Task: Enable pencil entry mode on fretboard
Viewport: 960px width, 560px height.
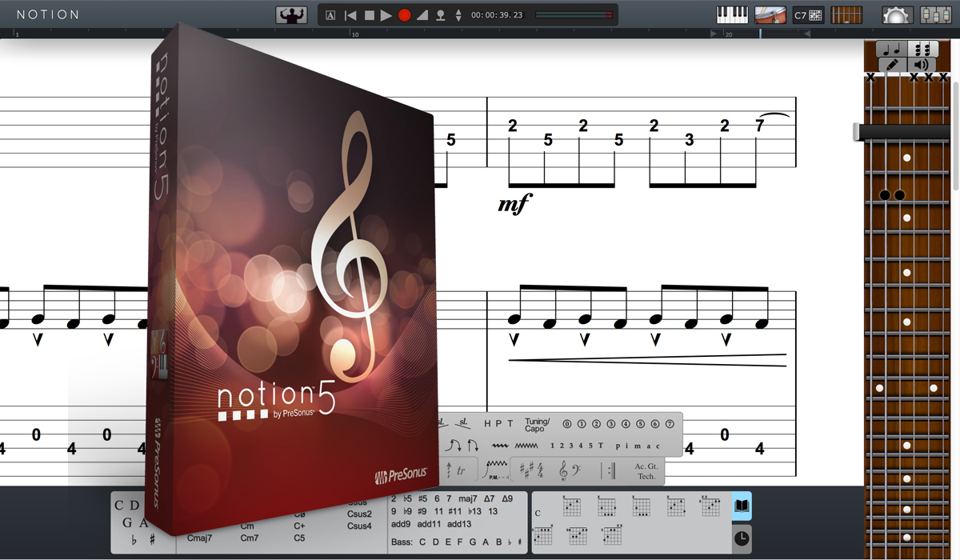Action: pyautogui.click(x=893, y=65)
